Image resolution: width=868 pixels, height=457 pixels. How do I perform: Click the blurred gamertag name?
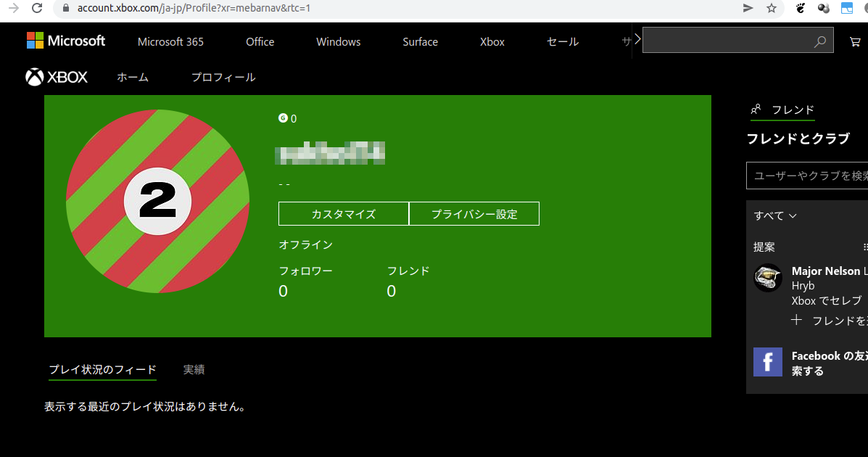point(330,153)
